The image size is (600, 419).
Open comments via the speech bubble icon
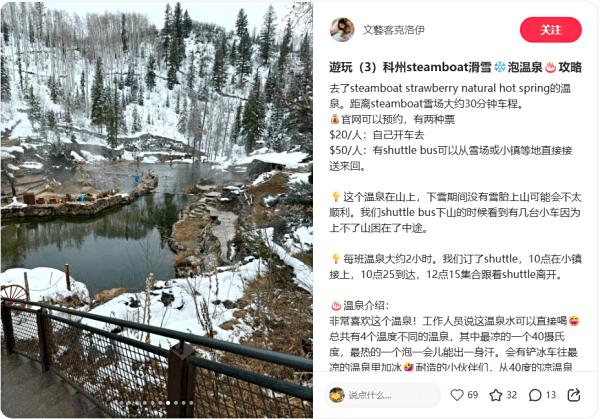coord(535,395)
